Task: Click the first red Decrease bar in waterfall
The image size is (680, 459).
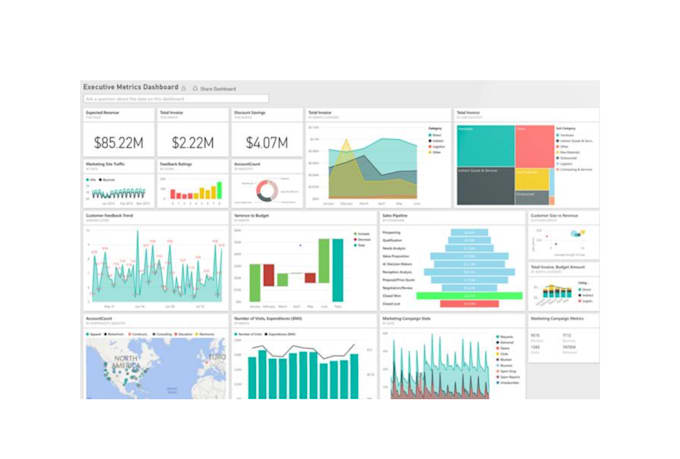Action: click(x=268, y=275)
